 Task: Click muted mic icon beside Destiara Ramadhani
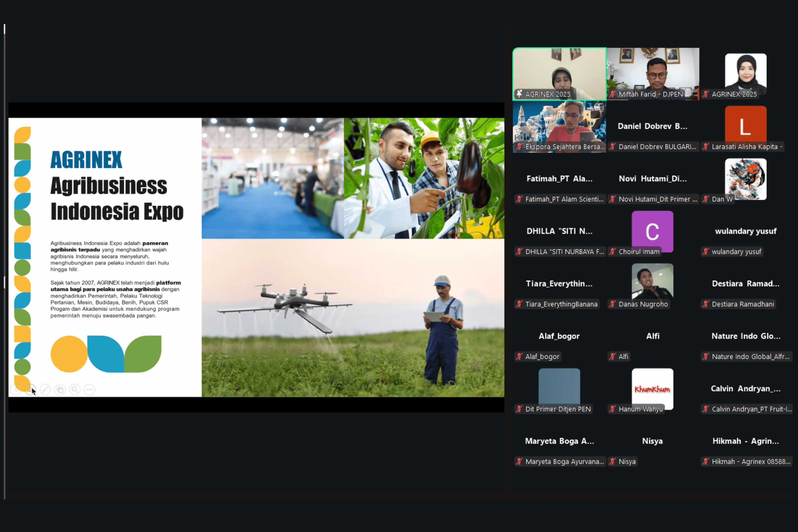point(706,304)
